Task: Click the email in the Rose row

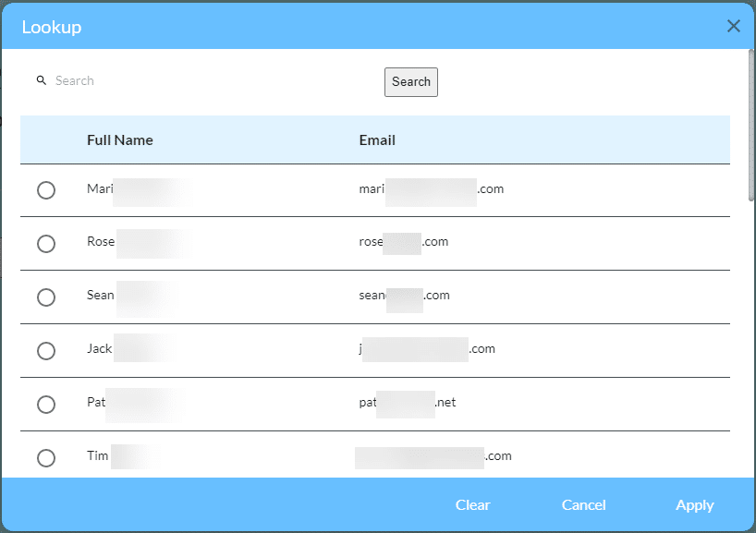Action: [404, 242]
